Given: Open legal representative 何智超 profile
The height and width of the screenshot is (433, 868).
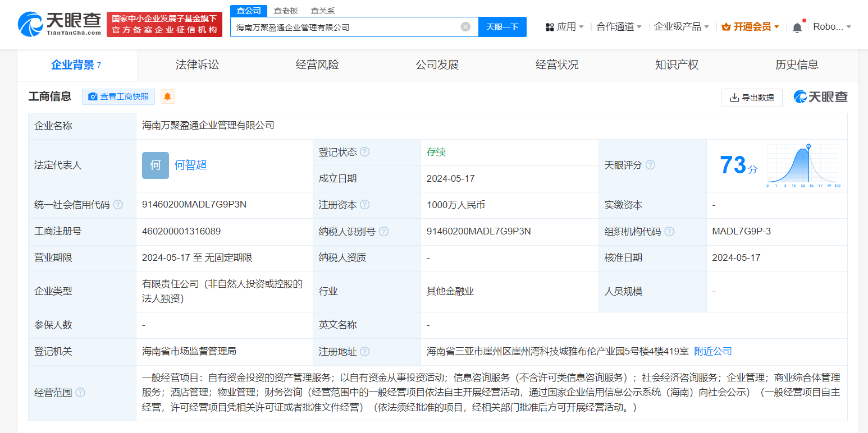Looking at the screenshot, I should [189, 165].
